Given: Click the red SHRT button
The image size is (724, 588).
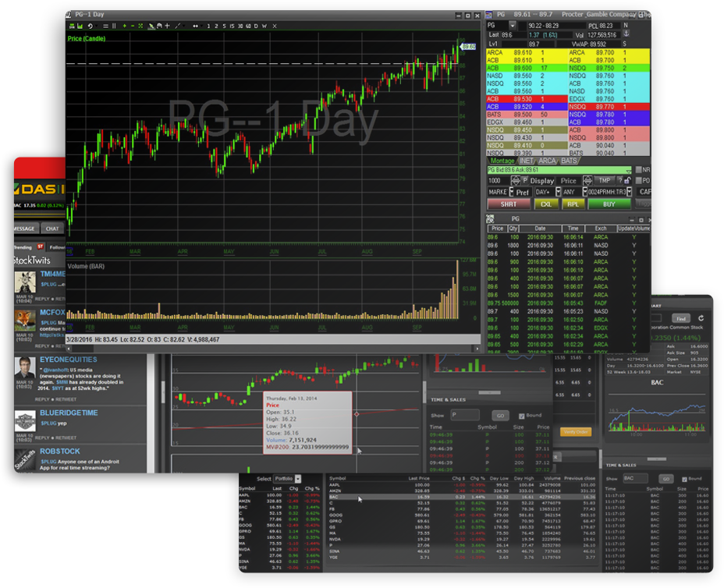Looking at the screenshot, I should 509,204.
